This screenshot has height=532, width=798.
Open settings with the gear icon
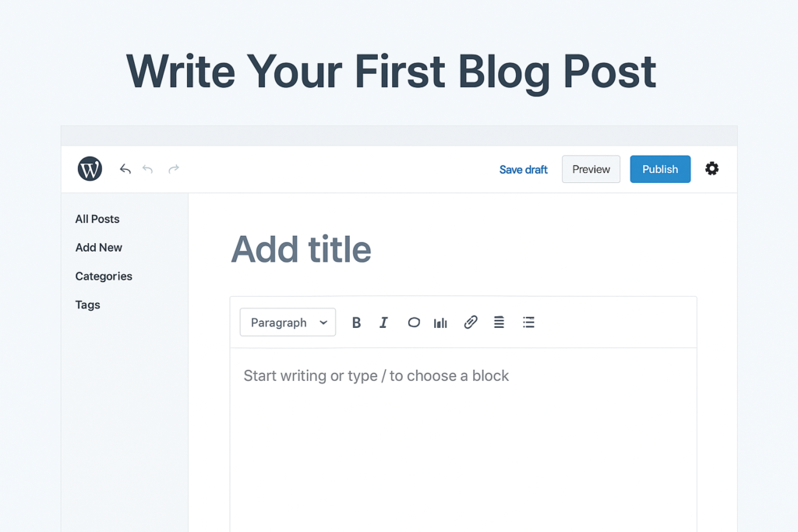pos(711,169)
